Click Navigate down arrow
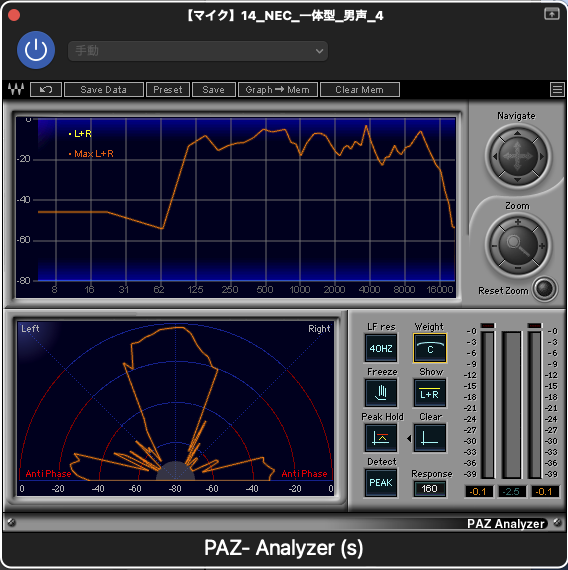Viewport: 568px width, 570px height. 517,180
